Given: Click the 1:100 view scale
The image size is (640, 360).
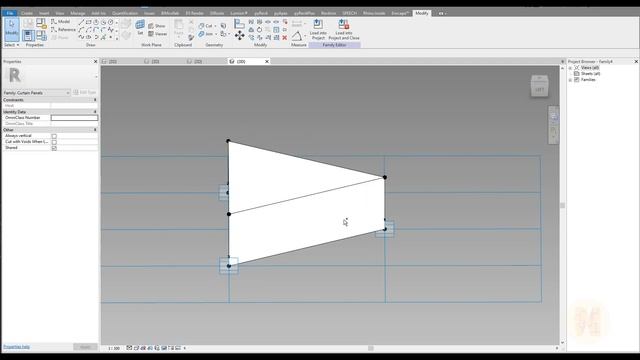Looking at the screenshot, I should coord(114,348).
